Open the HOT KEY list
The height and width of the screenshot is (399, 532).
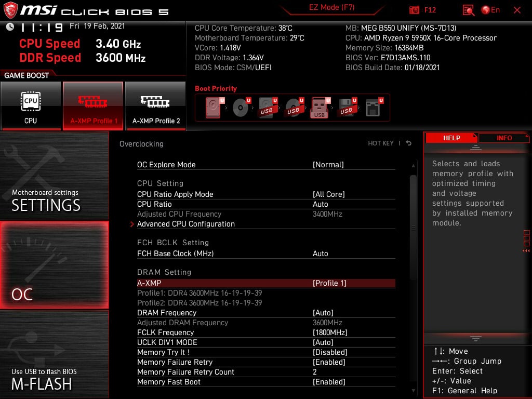(x=381, y=143)
